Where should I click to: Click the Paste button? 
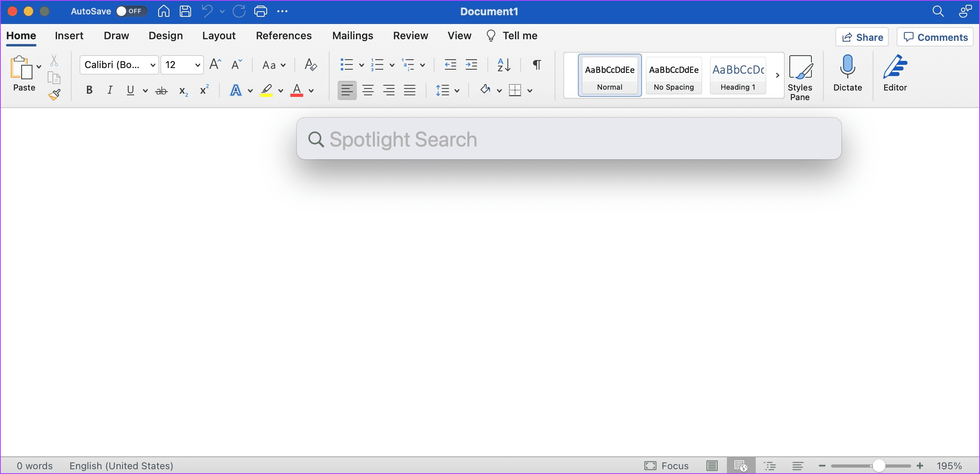[x=24, y=74]
